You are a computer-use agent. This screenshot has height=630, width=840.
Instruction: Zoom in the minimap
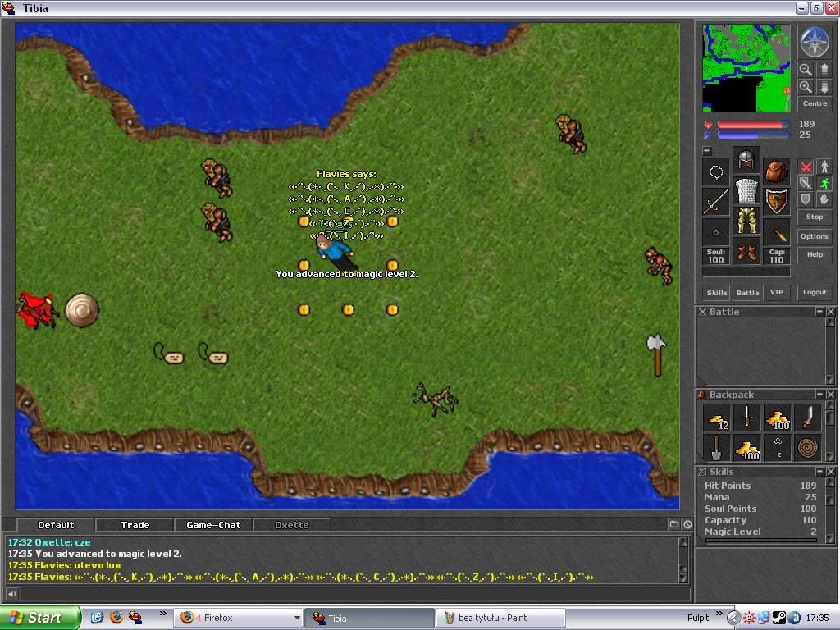tap(806, 87)
